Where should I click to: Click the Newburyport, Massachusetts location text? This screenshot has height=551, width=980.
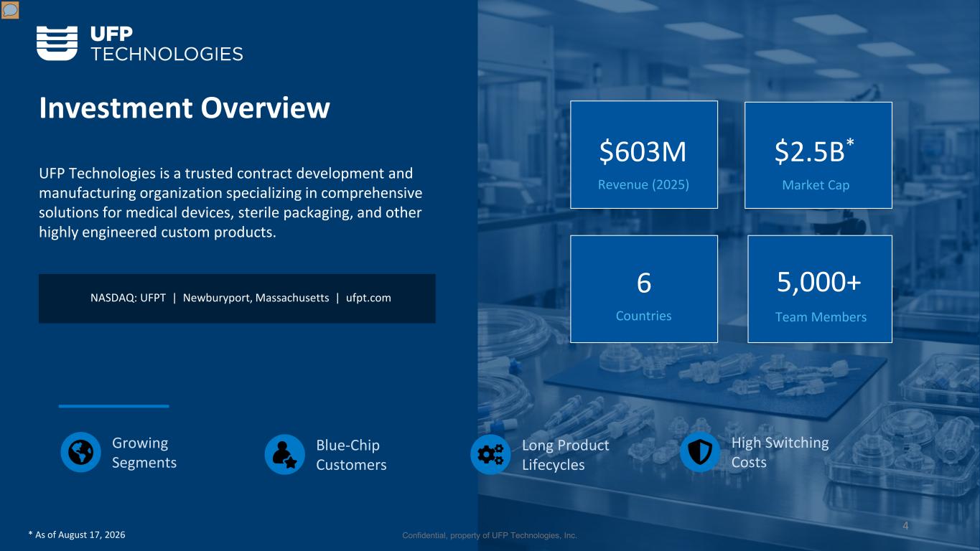(256, 298)
